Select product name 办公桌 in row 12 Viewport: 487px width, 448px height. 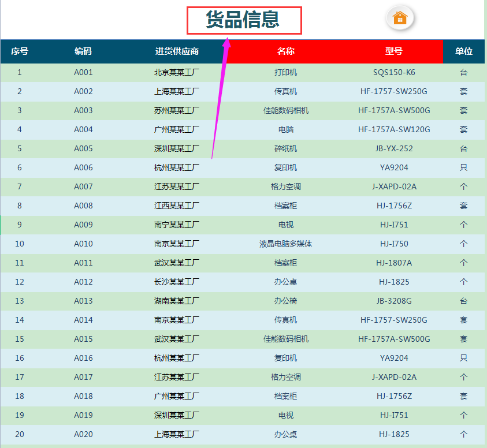tap(286, 282)
